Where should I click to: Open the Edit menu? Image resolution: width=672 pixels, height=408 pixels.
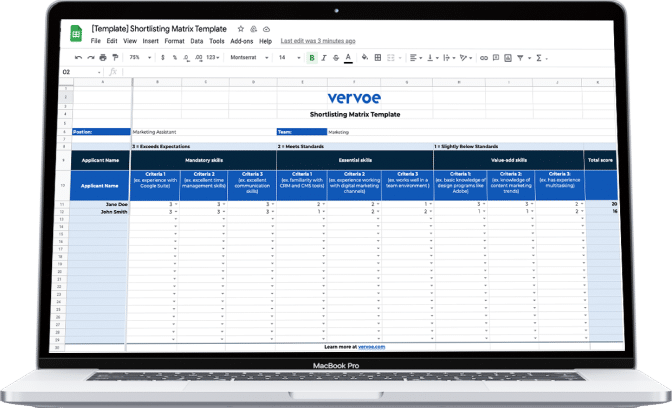112,41
